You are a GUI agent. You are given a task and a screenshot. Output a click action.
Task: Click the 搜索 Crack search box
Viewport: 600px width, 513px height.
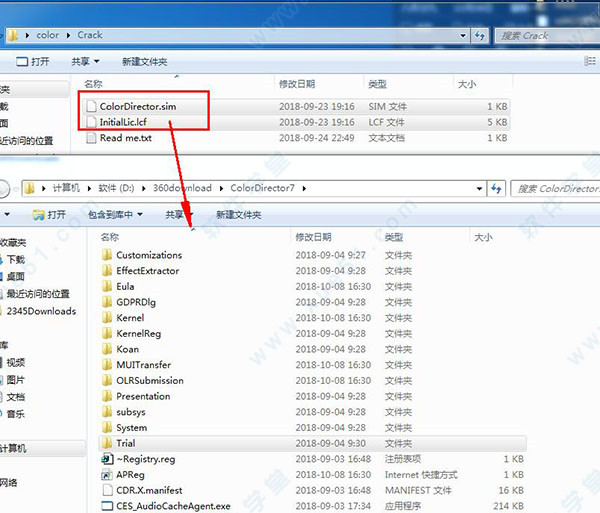point(545,35)
